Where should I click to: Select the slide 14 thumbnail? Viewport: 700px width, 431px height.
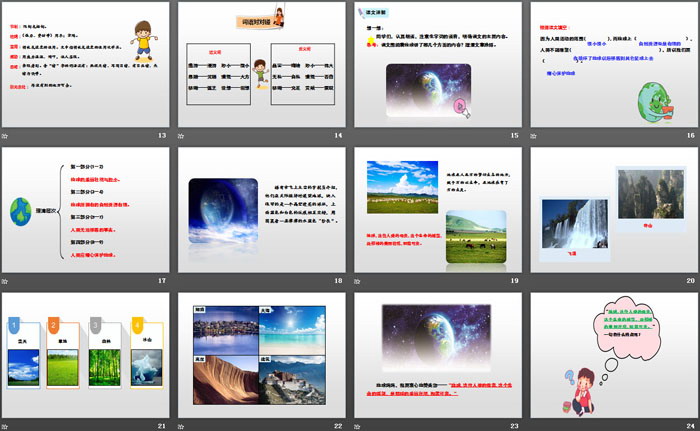(262, 64)
